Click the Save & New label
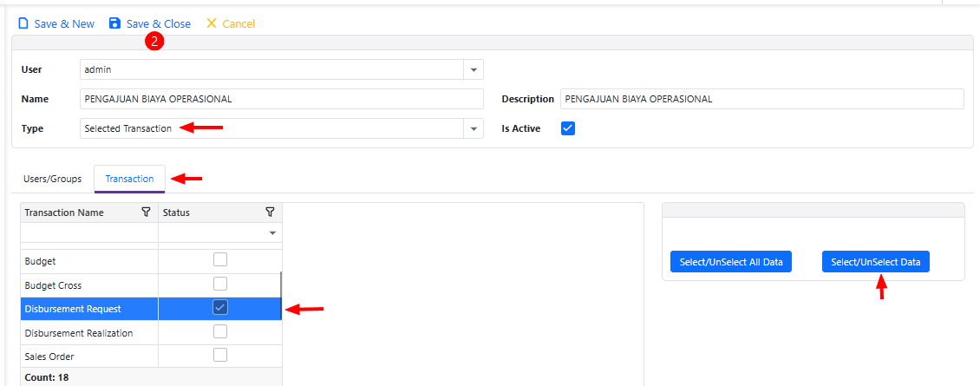This screenshot has width=980, height=386. 64,23
